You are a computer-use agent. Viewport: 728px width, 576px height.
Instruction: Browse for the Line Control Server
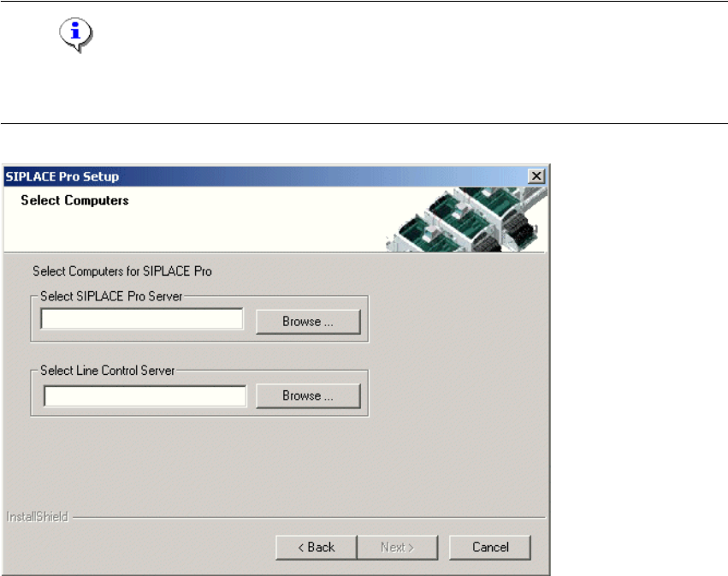(308, 395)
